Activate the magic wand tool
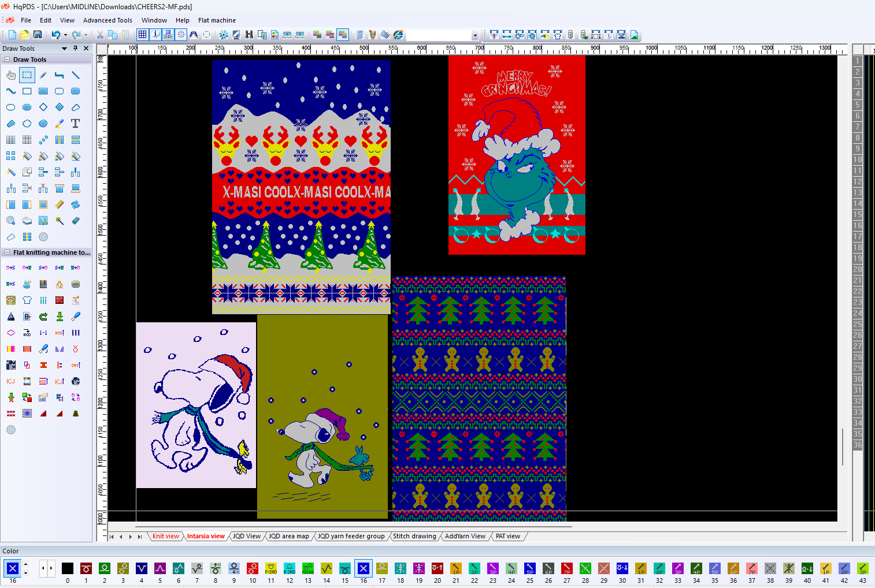This screenshot has width=875, height=588. [x=59, y=221]
